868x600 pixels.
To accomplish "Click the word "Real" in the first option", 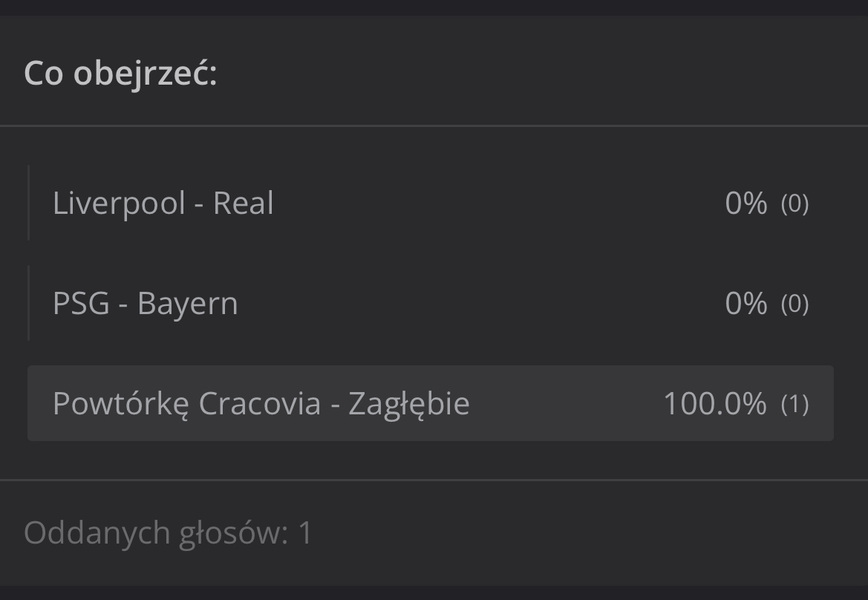I will (x=244, y=203).
